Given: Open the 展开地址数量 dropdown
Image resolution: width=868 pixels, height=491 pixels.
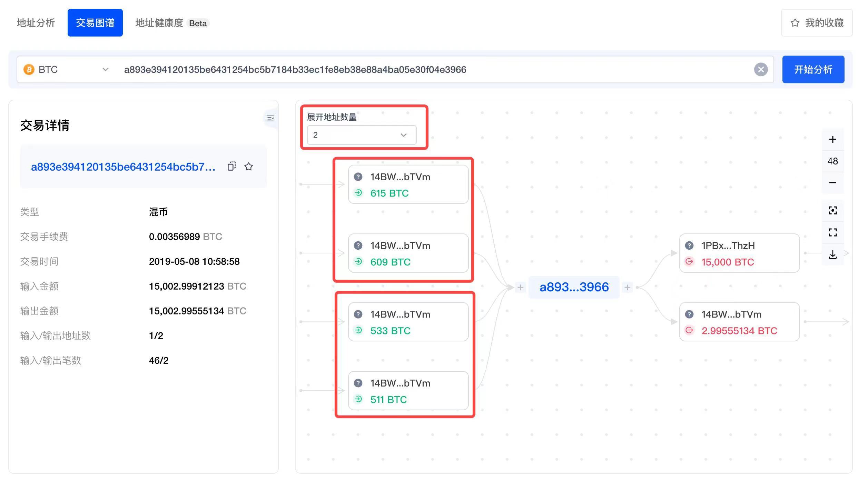Looking at the screenshot, I should pyautogui.click(x=362, y=135).
